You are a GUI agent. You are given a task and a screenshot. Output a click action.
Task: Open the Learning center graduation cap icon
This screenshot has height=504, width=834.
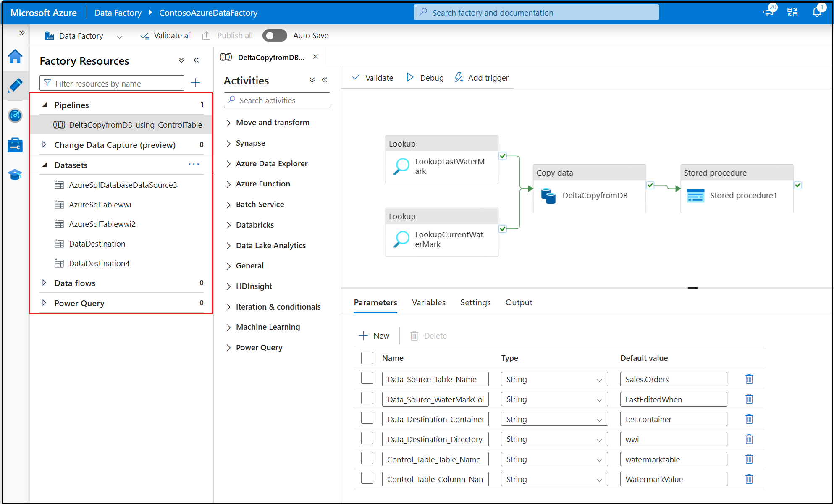15,174
